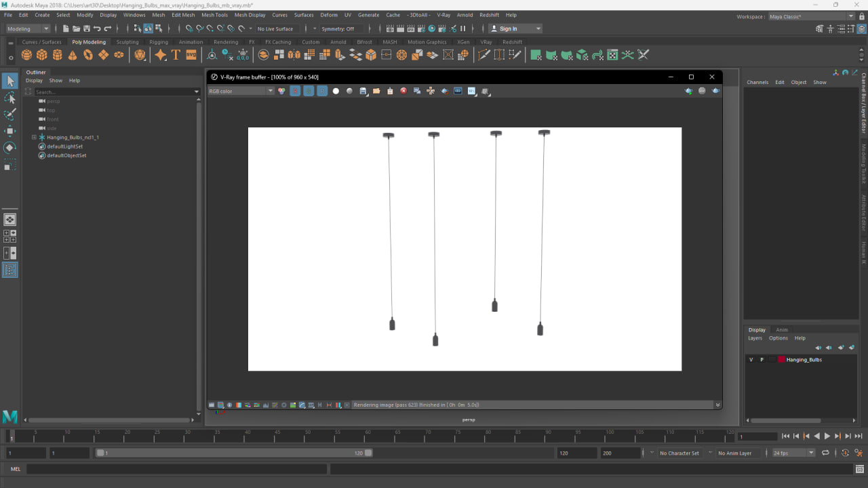The height and width of the screenshot is (488, 868).
Task: Open the Redshift menu
Action: click(x=489, y=15)
